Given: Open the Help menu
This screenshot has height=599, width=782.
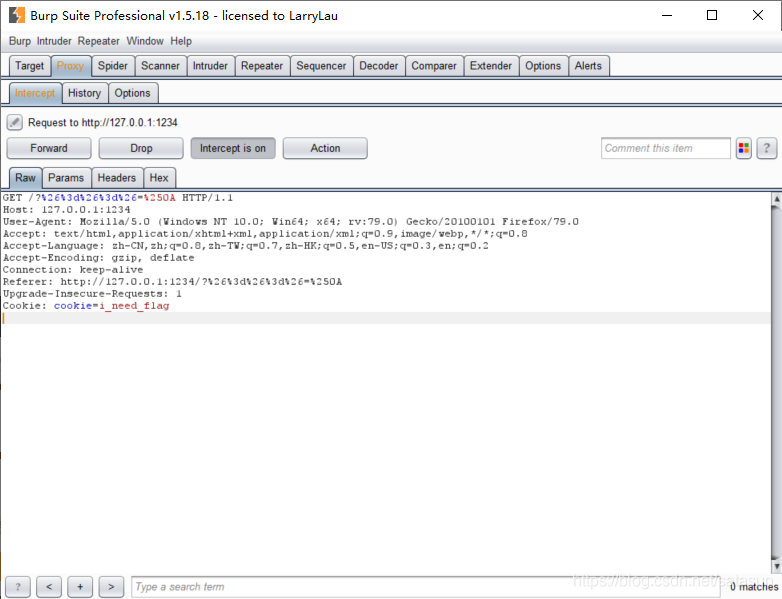Looking at the screenshot, I should 181,41.
